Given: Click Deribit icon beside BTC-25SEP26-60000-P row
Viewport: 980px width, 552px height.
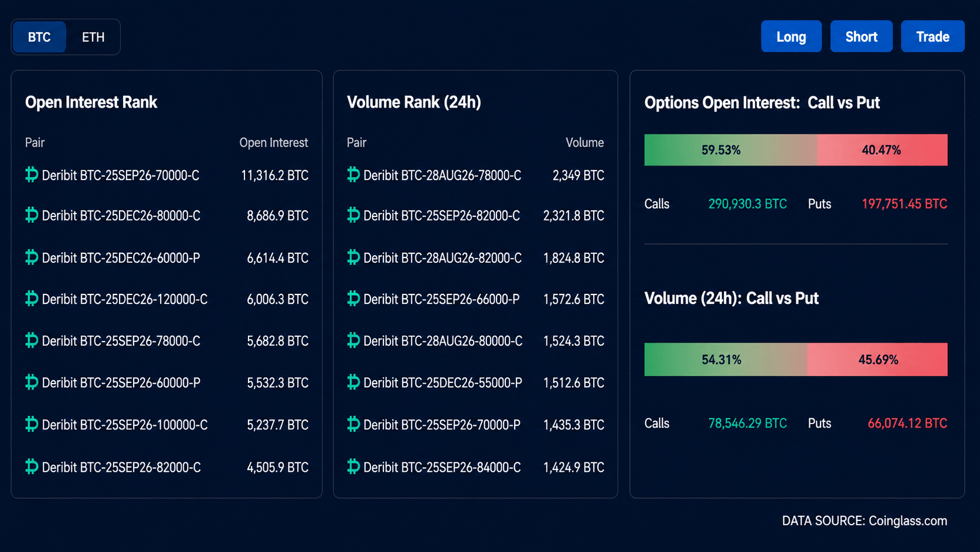Looking at the screenshot, I should pyautogui.click(x=32, y=382).
